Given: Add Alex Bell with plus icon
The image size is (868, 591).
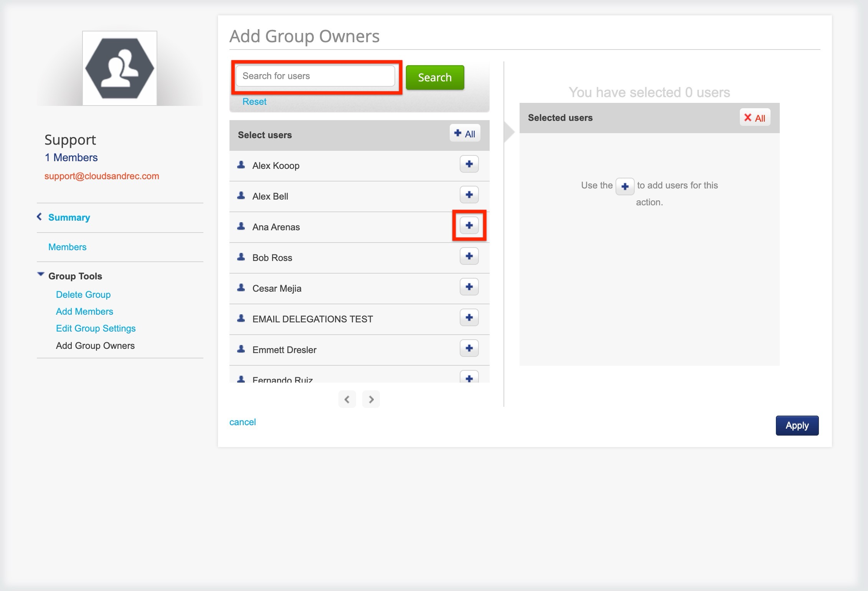Looking at the screenshot, I should pos(469,195).
